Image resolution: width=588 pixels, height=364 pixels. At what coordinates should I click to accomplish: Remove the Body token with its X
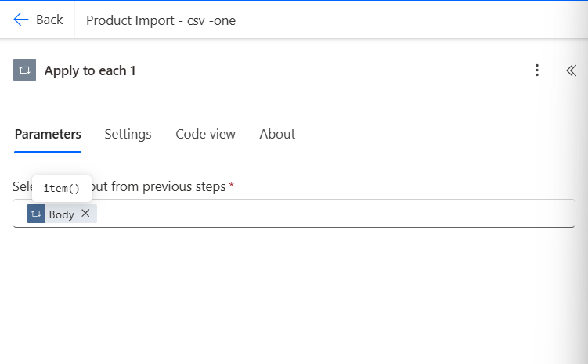click(x=85, y=213)
